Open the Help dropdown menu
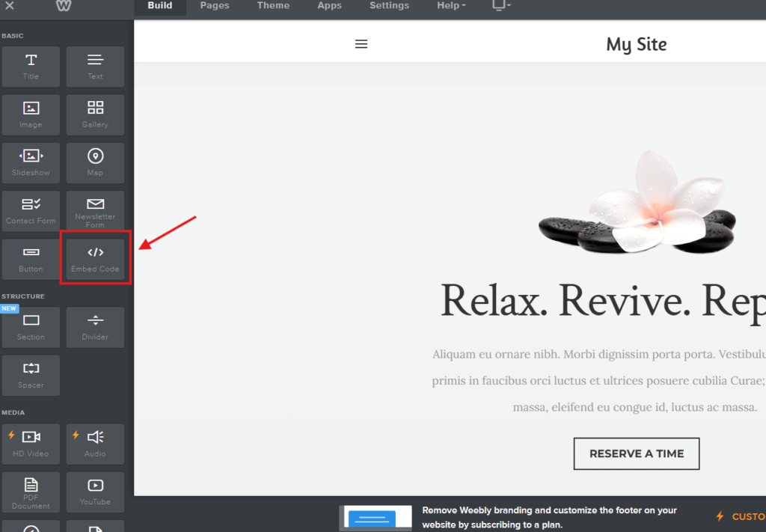This screenshot has height=532, width=766. pyautogui.click(x=450, y=6)
